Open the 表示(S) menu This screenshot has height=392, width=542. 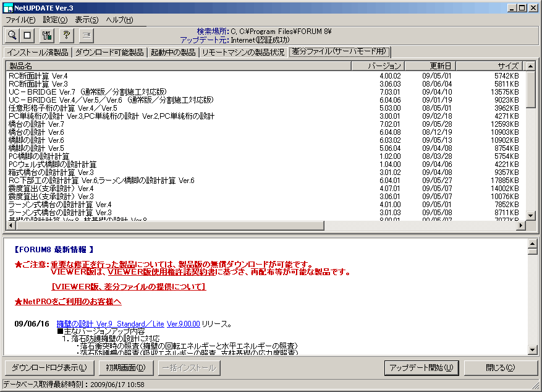click(87, 20)
